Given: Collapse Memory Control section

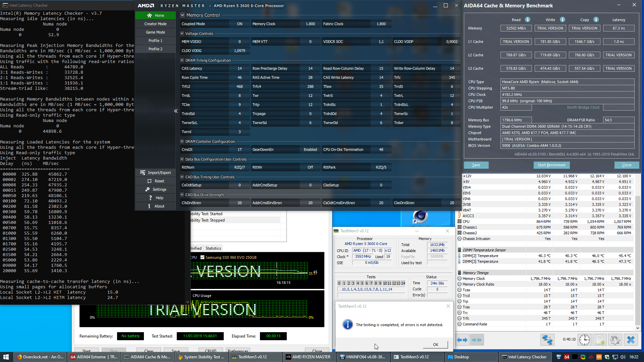Looking at the screenshot, I should pos(183,15).
